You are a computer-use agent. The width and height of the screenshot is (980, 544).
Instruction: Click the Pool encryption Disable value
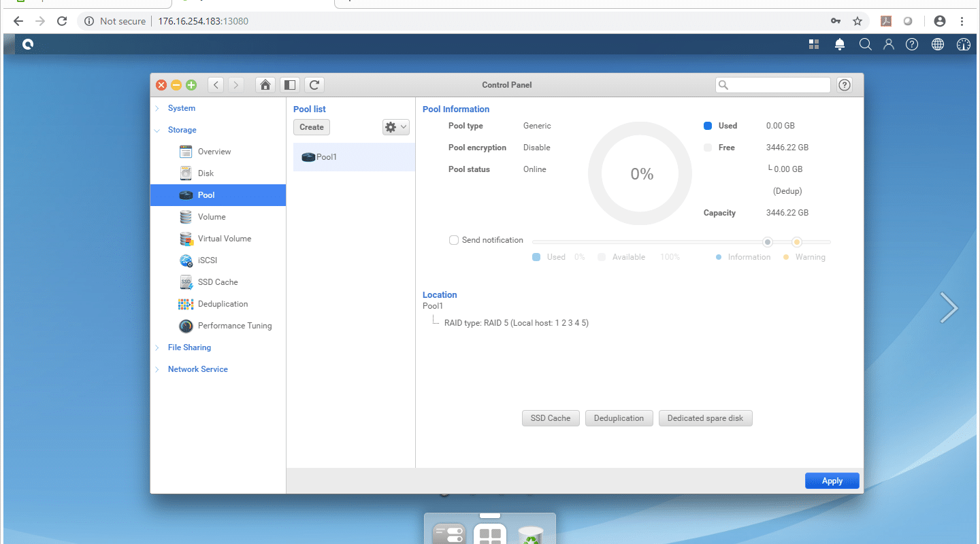click(537, 148)
